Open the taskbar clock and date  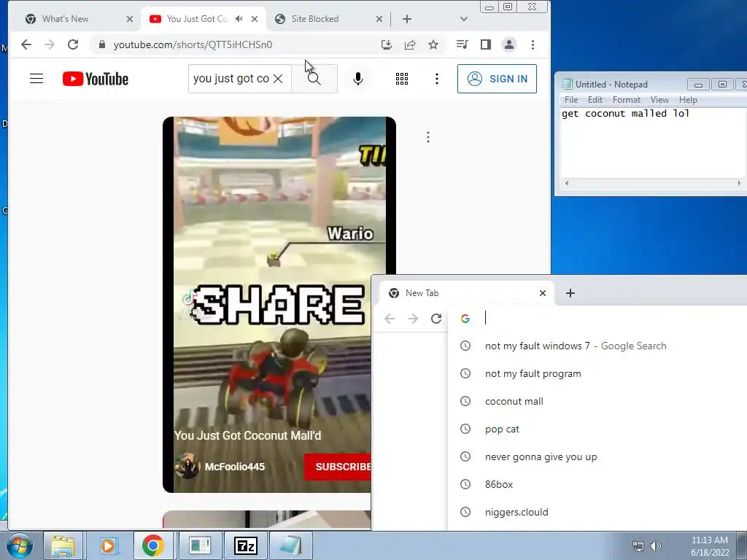710,546
